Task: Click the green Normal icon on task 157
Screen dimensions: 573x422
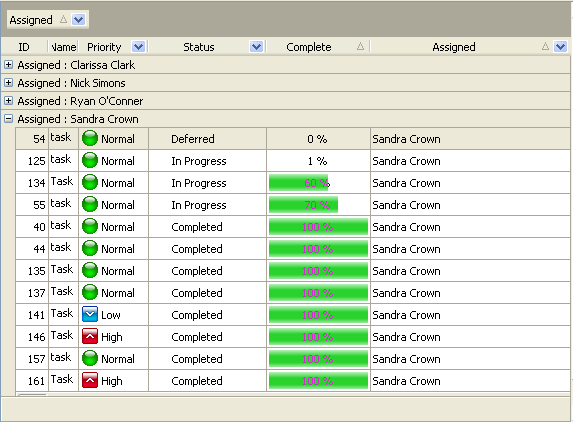Action: coord(90,358)
